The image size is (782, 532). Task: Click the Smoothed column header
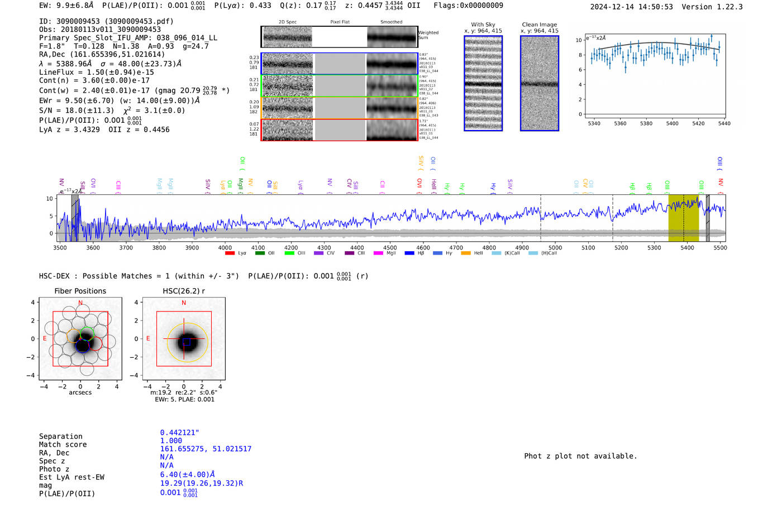coord(391,22)
